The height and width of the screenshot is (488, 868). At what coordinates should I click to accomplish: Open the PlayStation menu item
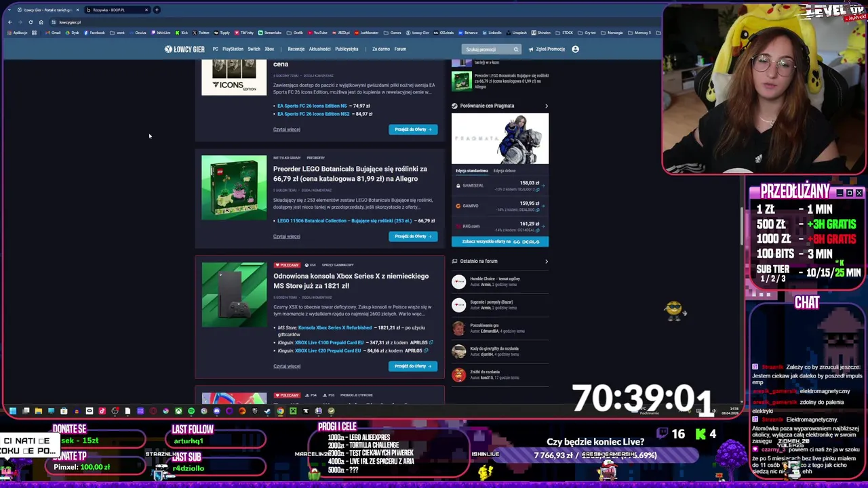pos(233,49)
